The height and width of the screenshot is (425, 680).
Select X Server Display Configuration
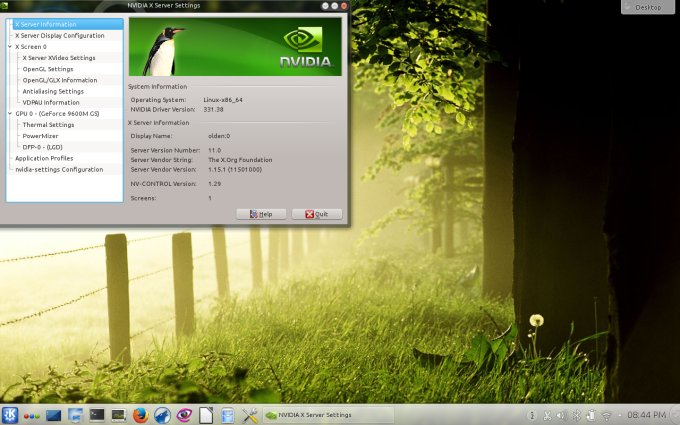pyautogui.click(x=60, y=36)
